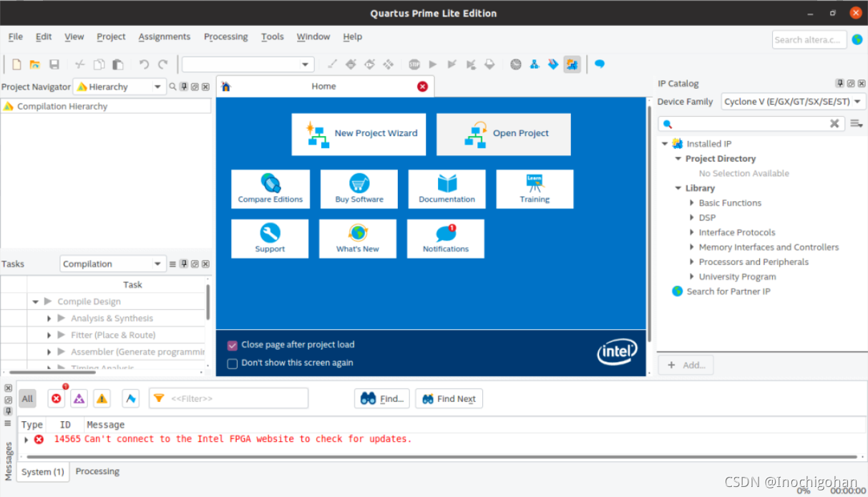Show error messages with red X filter

(57, 399)
